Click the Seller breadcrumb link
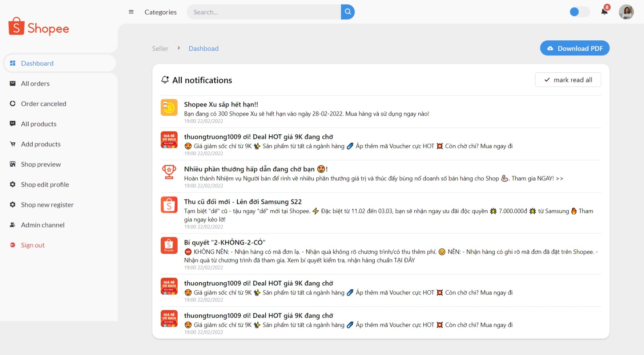Viewport: 644px width, 355px height. [160, 48]
